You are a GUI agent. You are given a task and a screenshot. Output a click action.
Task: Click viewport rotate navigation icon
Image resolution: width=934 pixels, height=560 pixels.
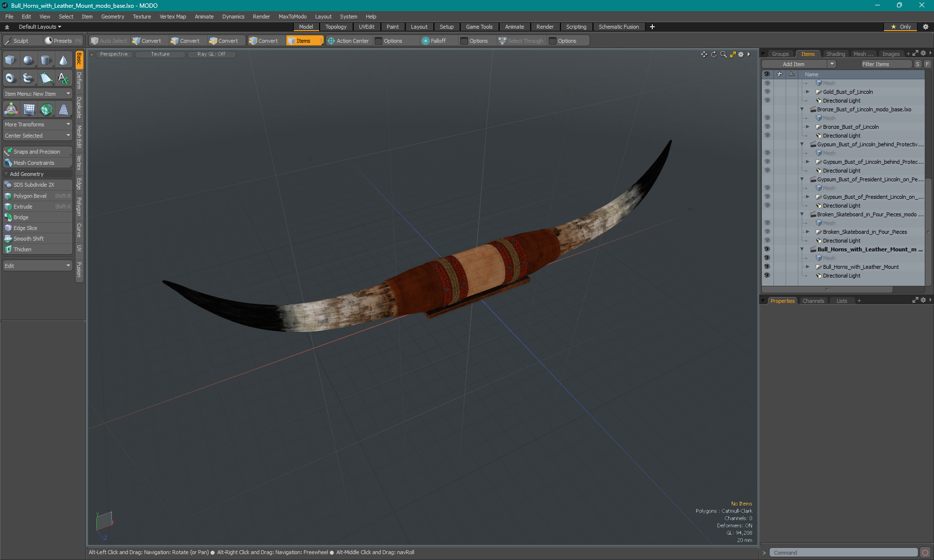(714, 54)
